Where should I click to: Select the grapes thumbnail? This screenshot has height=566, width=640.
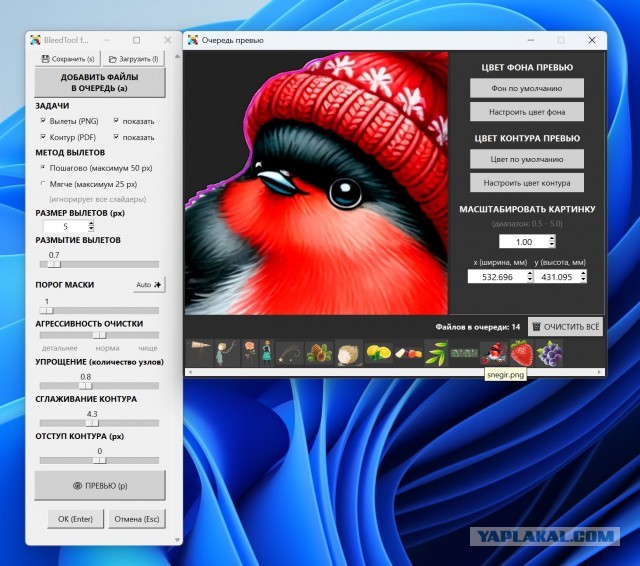tap(549, 353)
